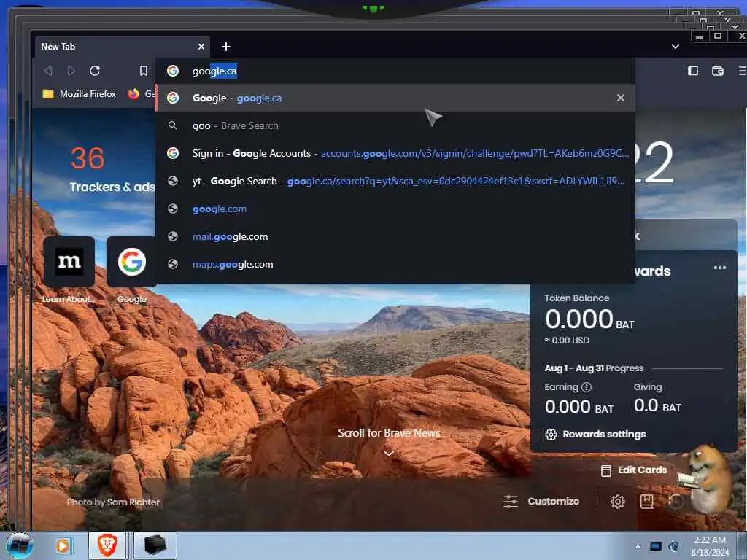Pick the yt - Google Search suggestion
This screenshot has width=747, height=560.
395,181
